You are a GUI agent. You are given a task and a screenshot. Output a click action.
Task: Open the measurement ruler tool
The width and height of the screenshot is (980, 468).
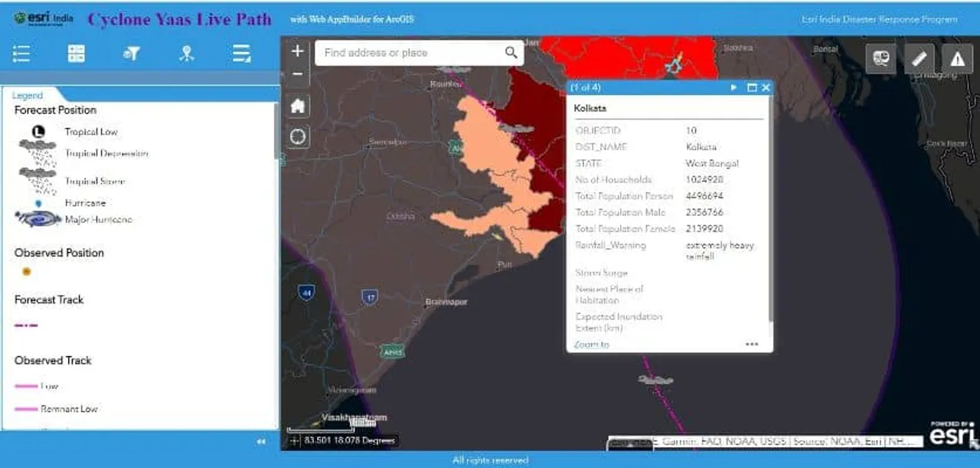pyautogui.click(x=920, y=58)
